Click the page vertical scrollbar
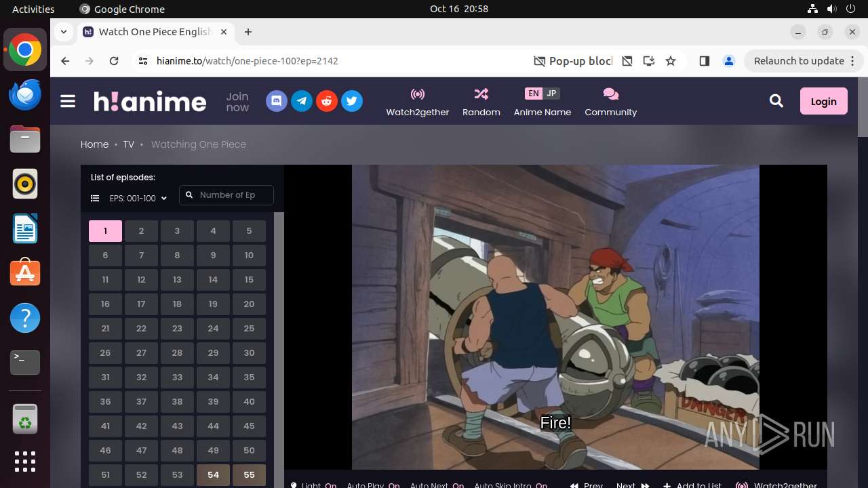This screenshot has width=868, height=488. tap(863, 107)
